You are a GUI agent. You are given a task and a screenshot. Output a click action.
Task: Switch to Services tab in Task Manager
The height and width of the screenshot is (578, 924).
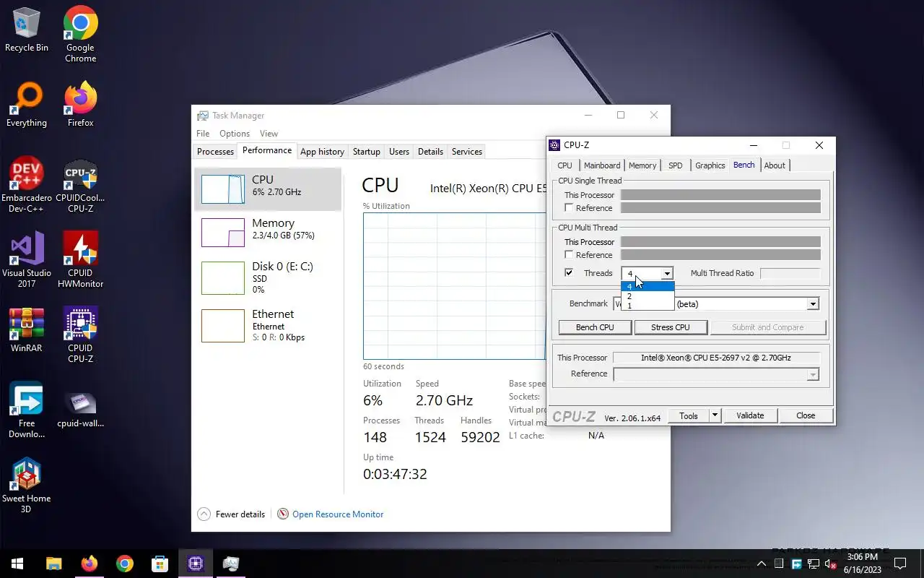pos(467,152)
